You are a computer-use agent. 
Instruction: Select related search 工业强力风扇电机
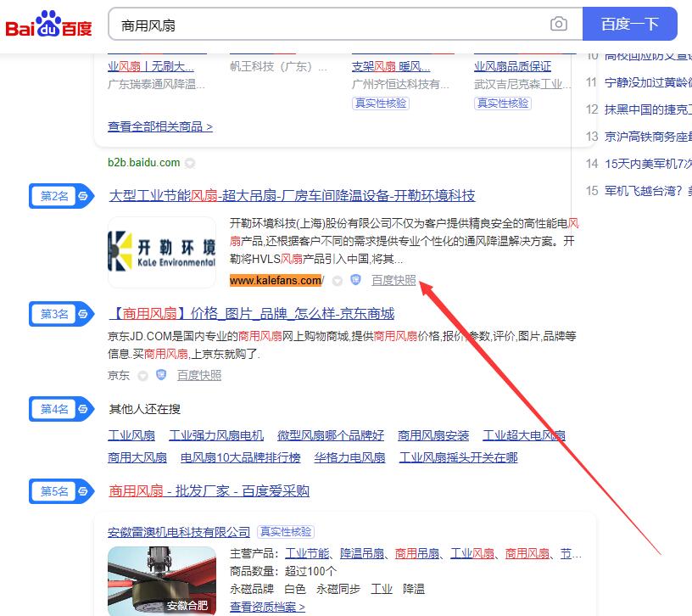point(216,435)
